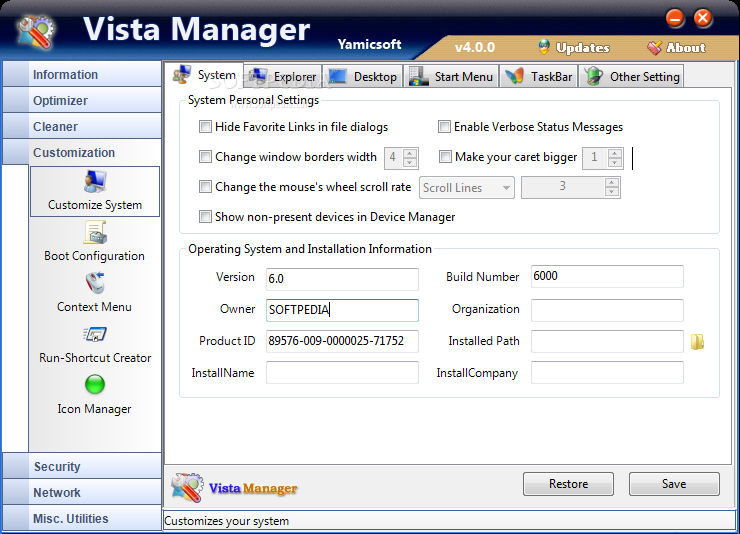Open Boot Configuration tool

[95, 242]
